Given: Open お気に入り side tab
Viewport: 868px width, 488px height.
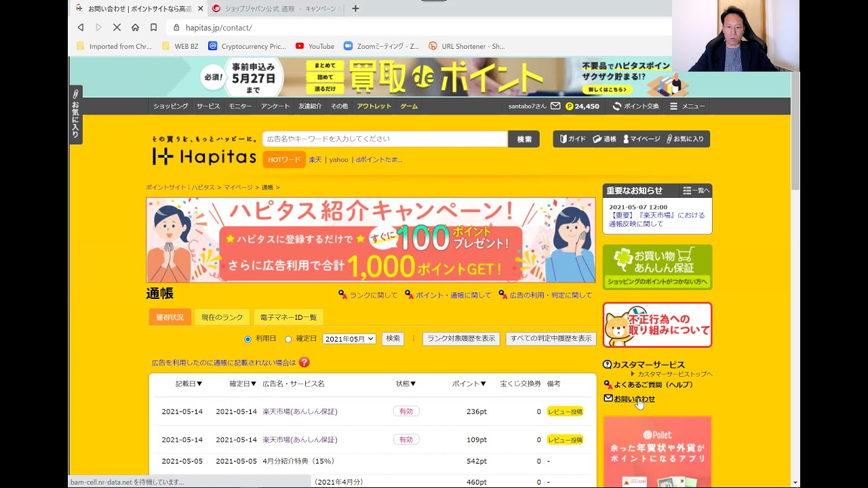Looking at the screenshot, I should pyautogui.click(x=75, y=115).
